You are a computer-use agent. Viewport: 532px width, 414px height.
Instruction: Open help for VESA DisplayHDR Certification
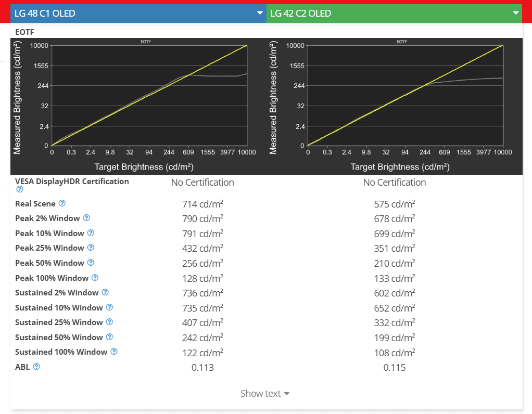tap(20, 189)
